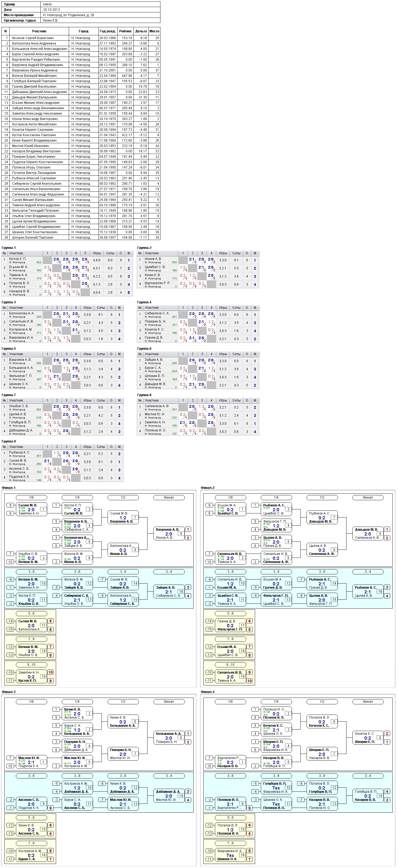Click the "Финал" round label in Финал-4 bracket
This screenshot has height=868, width=398.
pyautogui.click(x=368, y=702)
